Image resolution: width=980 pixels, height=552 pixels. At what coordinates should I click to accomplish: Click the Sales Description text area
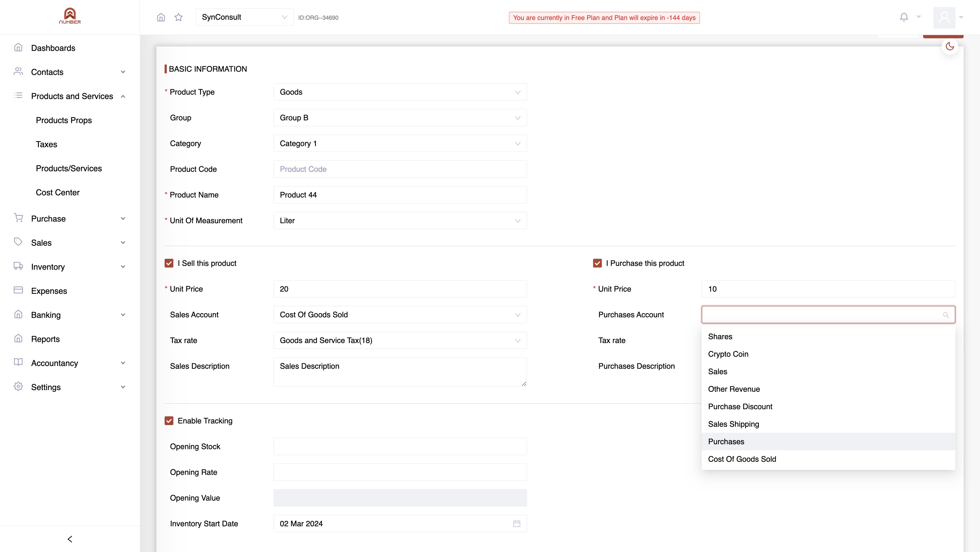point(400,372)
